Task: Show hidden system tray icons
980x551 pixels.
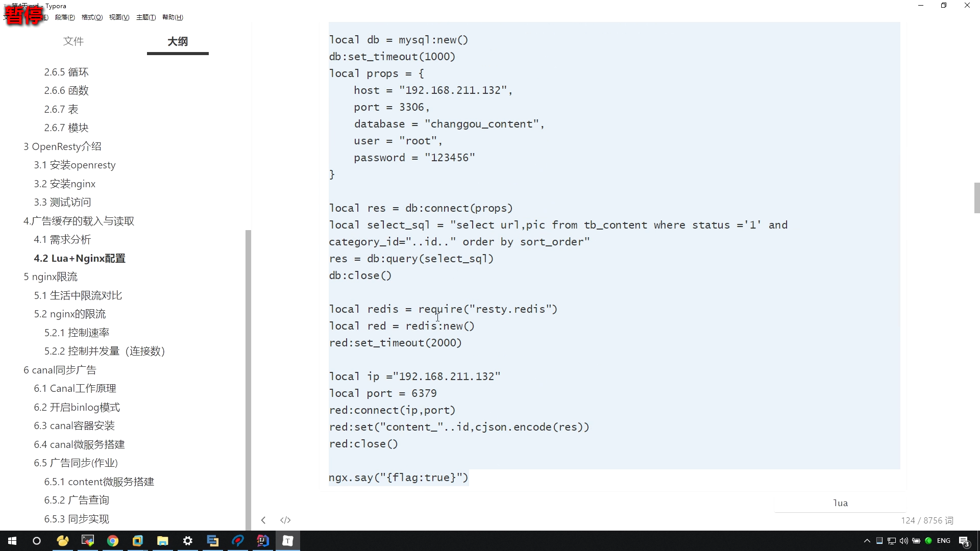Action: click(x=867, y=541)
